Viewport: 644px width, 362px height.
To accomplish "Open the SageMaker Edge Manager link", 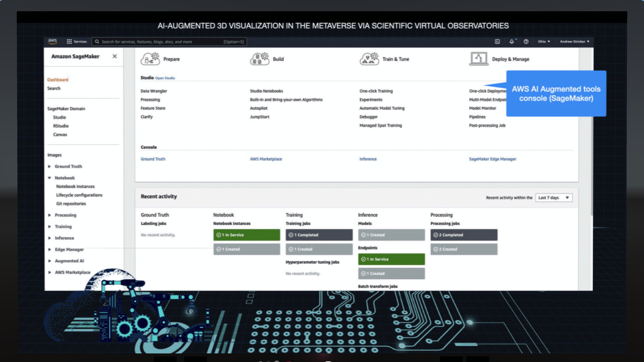I will click(492, 159).
